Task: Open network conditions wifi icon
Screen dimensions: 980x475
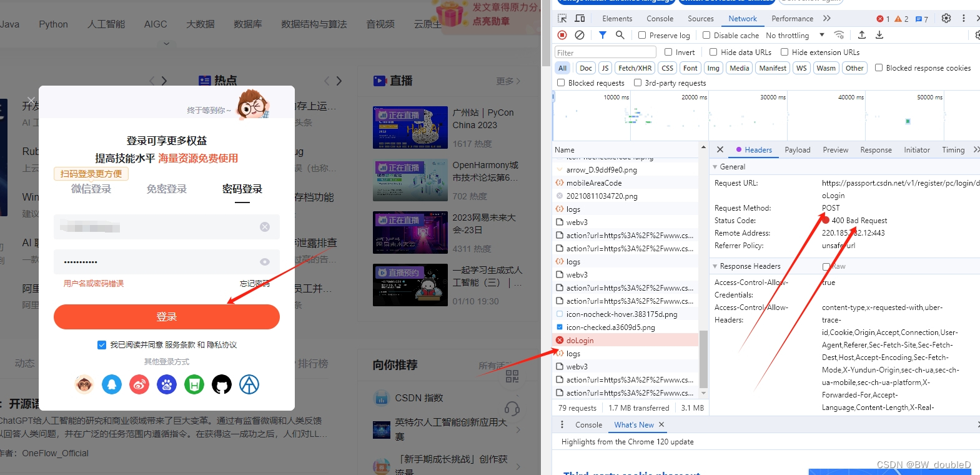Action: point(839,35)
